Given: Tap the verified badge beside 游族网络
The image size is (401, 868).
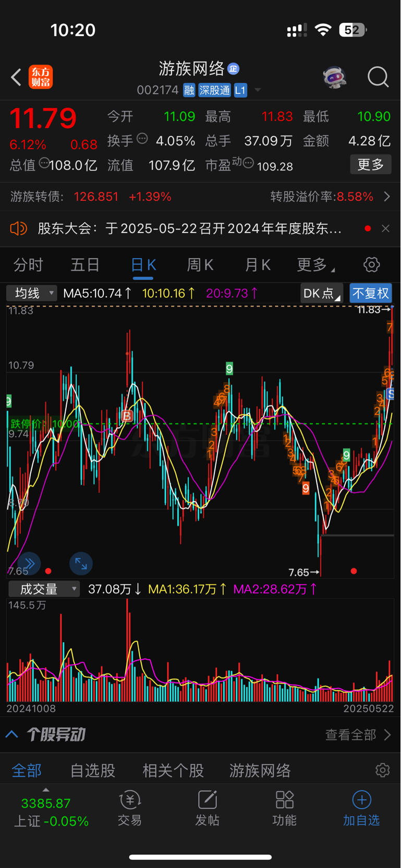Looking at the screenshot, I should pyautogui.click(x=234, y=69).
